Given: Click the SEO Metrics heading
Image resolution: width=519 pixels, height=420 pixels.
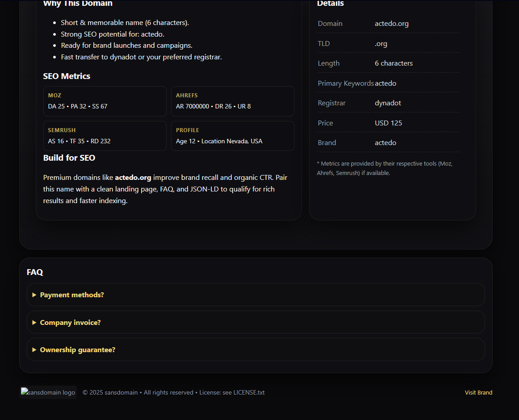Looking at the screenshot, I should click(67, 76).
